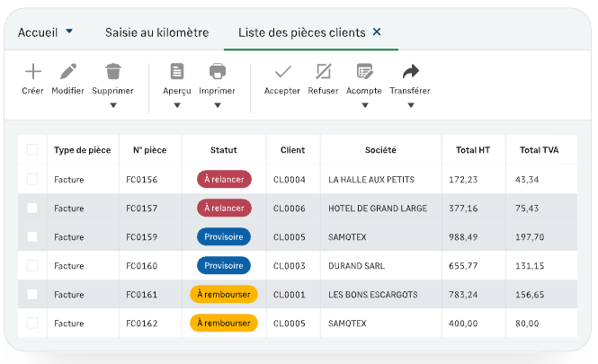Screen dimensions: 598x364
Task: Select the checkbox on row FC0160
Action: click(32, 266)
